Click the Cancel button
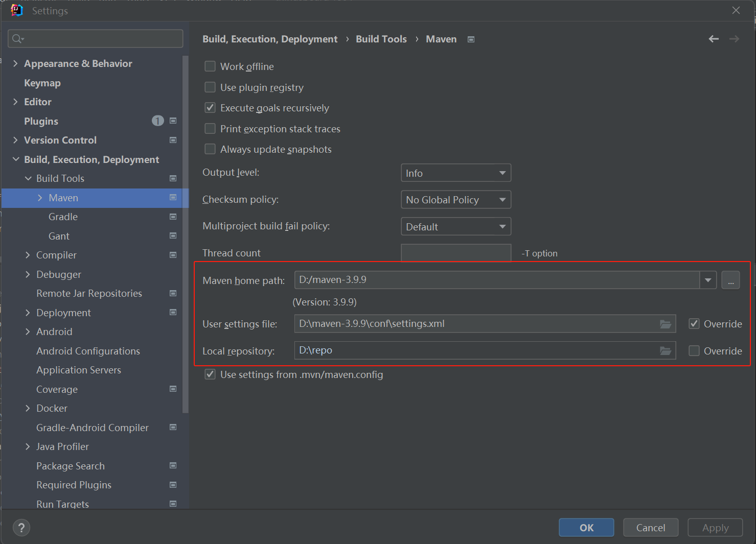This screenshot has width=756, height=544. tap(651, 528)
